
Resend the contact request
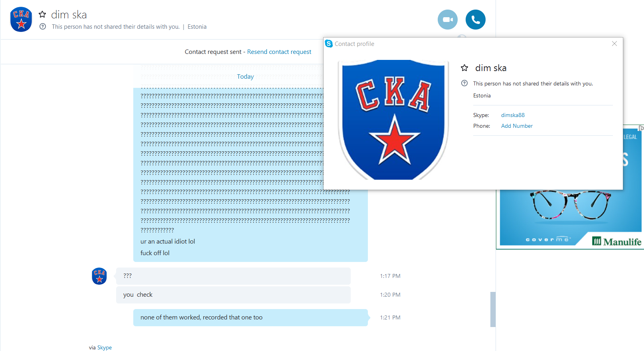(279, 52)
